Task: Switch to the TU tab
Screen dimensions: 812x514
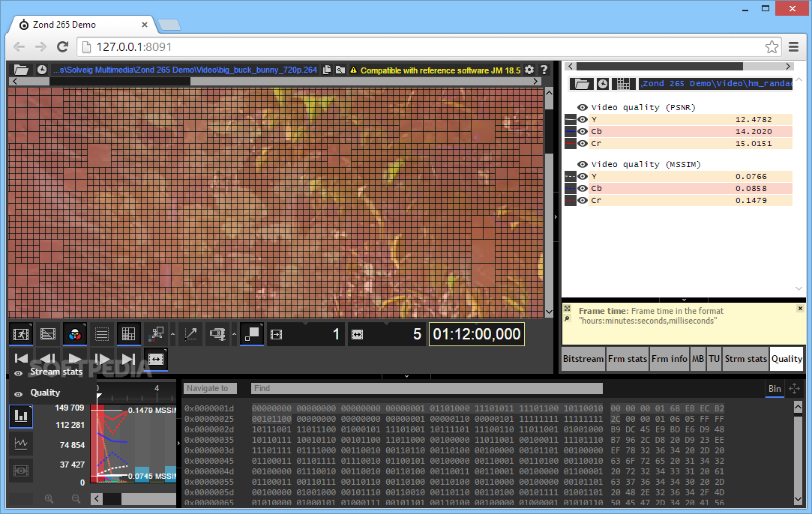Action: (x=714, y=359)
